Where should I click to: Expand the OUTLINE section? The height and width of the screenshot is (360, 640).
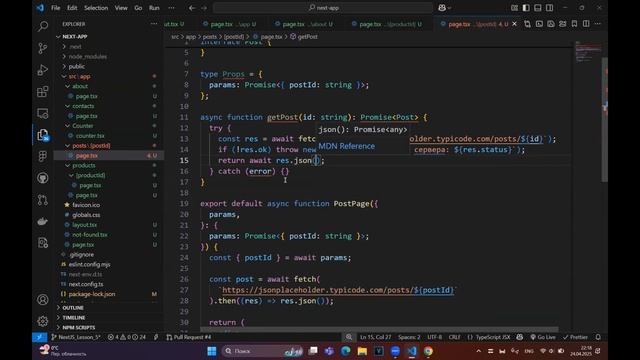tap(73, 307)
